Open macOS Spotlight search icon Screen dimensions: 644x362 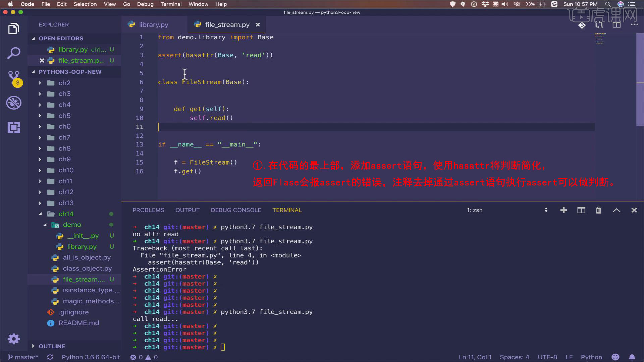[x=608, y=4]
